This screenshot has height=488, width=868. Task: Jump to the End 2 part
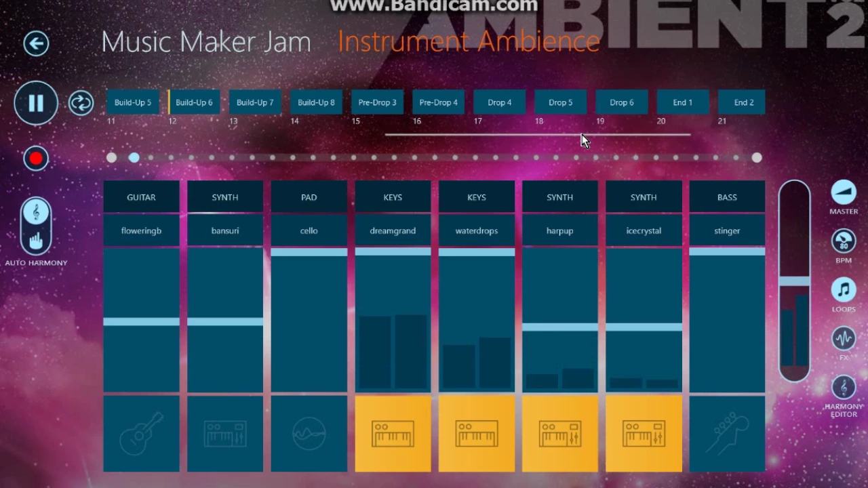[x=743, y=102]
